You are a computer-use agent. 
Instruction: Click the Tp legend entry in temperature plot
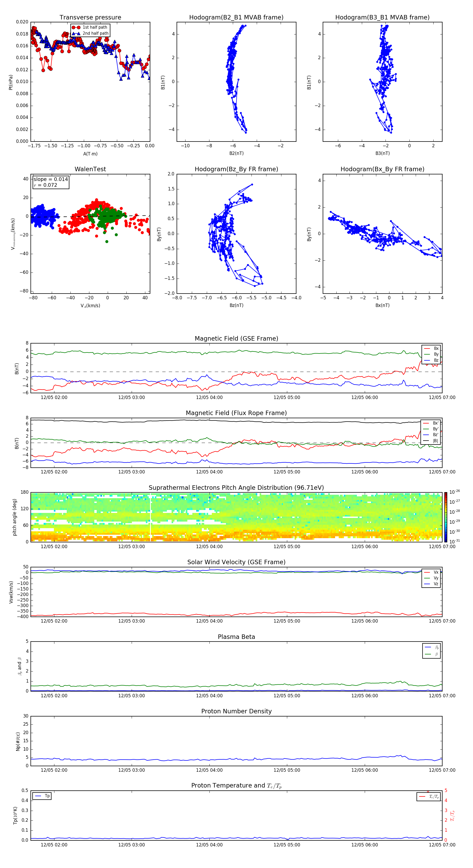(x=42, y=796)
